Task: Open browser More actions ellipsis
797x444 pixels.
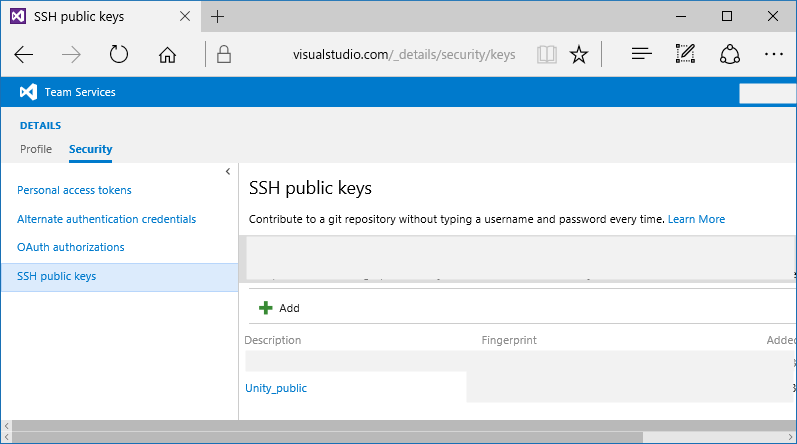Action: click(x=774, y=54)
